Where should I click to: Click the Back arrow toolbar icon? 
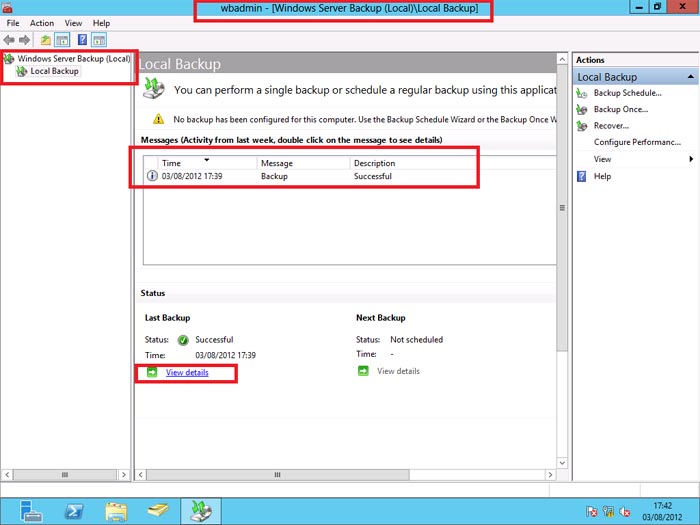pyautogui.click(x=8, y=40)
